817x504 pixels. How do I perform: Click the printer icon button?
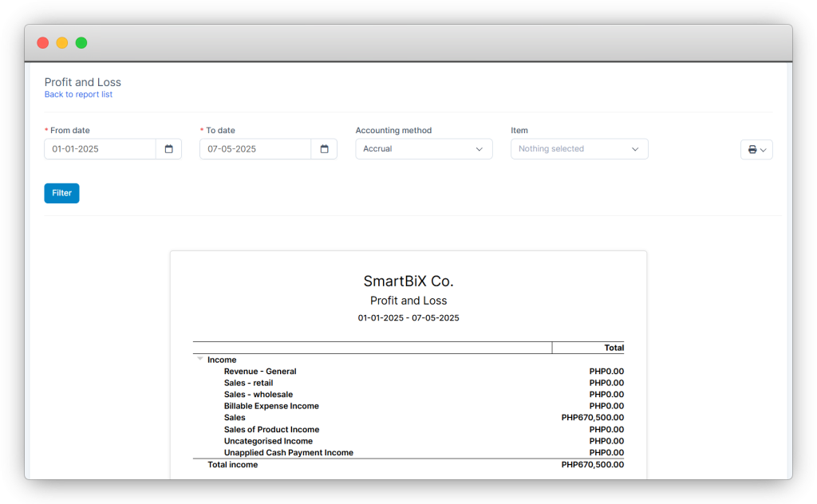click(x=756, y=150)
